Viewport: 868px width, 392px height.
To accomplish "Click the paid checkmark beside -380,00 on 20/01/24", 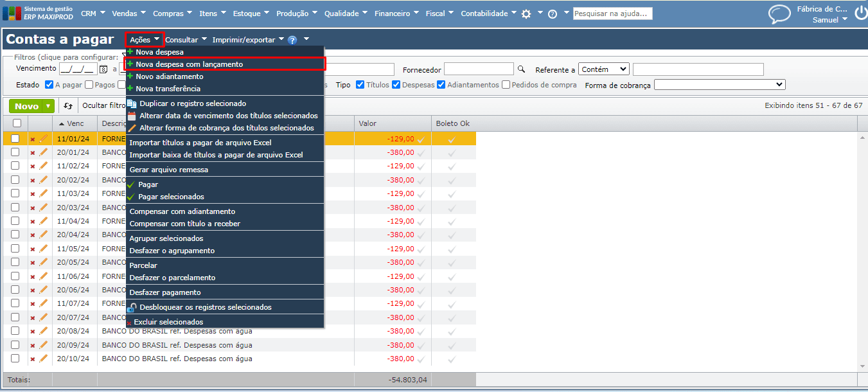I will [421, 153].
